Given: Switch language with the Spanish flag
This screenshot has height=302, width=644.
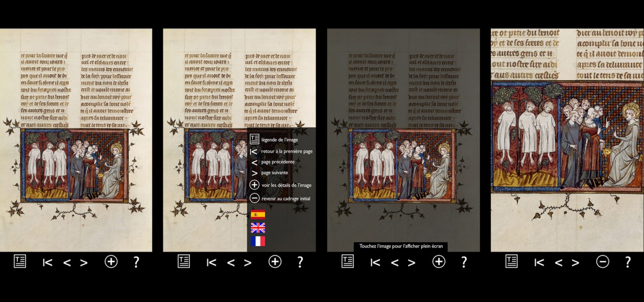Looking at the screenshot, I should (258, 213).
